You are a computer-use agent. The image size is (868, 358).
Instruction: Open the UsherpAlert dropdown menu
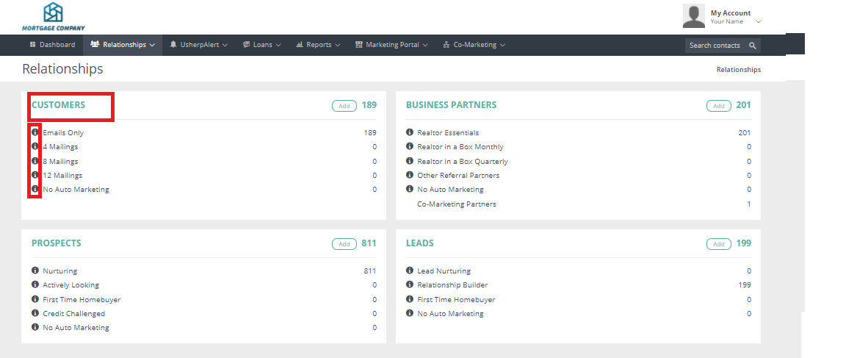coord(199,45)
